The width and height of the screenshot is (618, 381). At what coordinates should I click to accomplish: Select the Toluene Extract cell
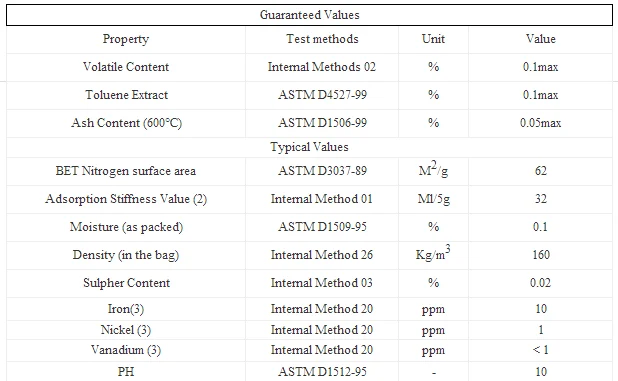126,95
